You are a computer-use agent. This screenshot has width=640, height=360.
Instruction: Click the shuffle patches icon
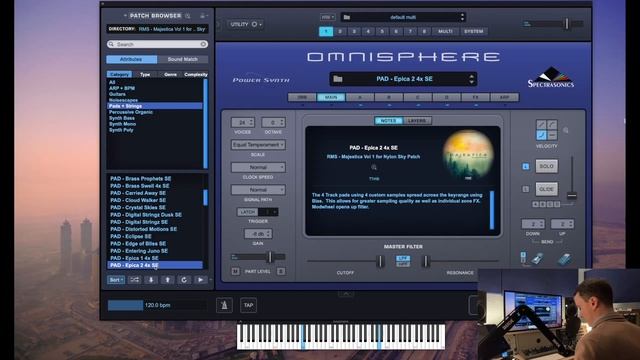click(x=135, y=280)
